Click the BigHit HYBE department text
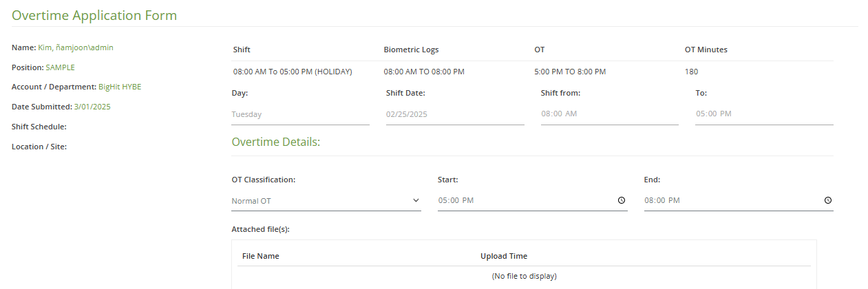The height and width of the screenshot is (289, 868). [x=120, y=87]
